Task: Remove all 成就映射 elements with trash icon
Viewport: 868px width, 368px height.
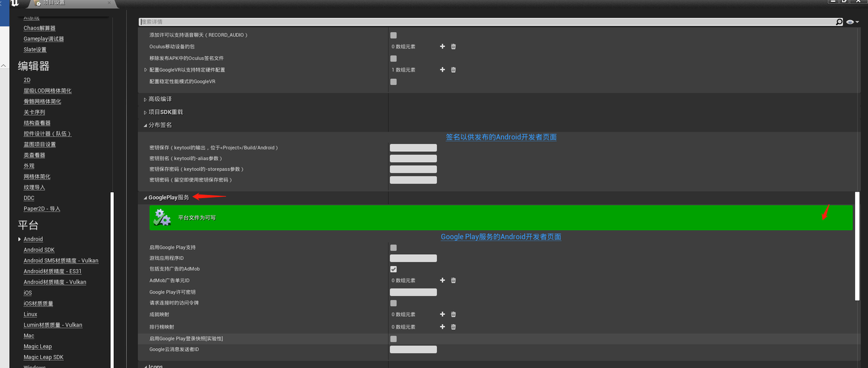Action: tap(453, 314)
